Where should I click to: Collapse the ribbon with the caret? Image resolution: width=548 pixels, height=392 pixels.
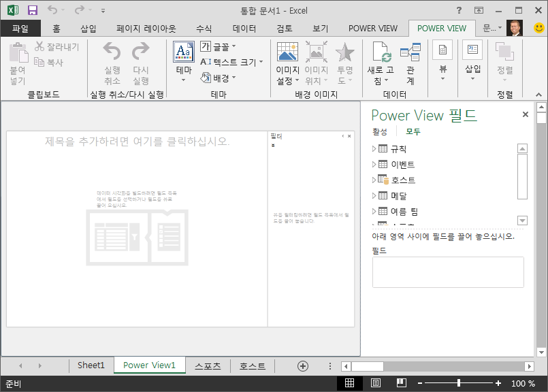click(538, 95)
